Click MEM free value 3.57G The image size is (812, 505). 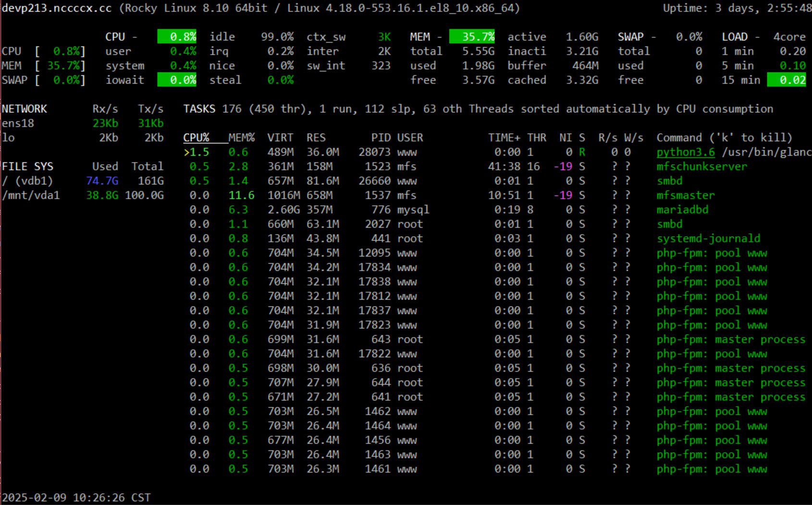(479, 80)
